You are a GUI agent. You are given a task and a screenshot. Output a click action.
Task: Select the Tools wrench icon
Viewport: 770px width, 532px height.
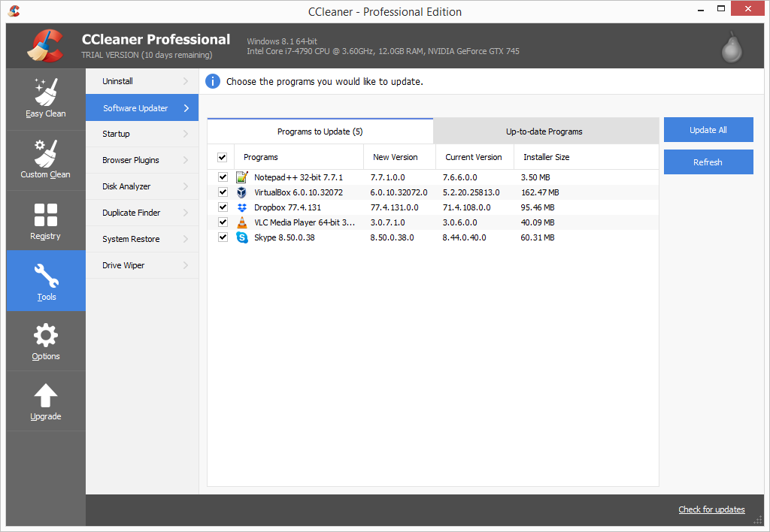coord(45,274)
